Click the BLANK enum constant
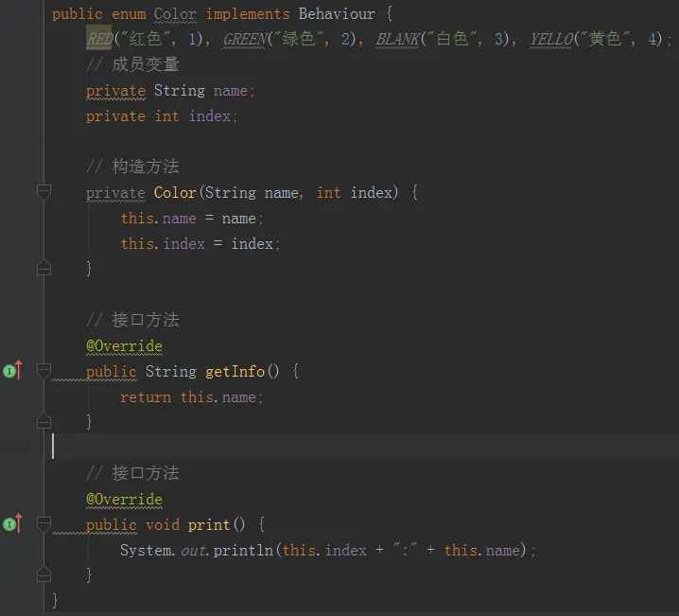679x616 pixels. (x=398, y=39)
